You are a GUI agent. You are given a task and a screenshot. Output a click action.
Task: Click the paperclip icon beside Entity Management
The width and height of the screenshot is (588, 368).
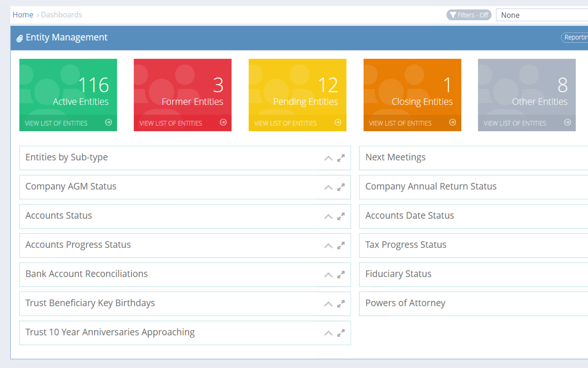coord(20,38)
